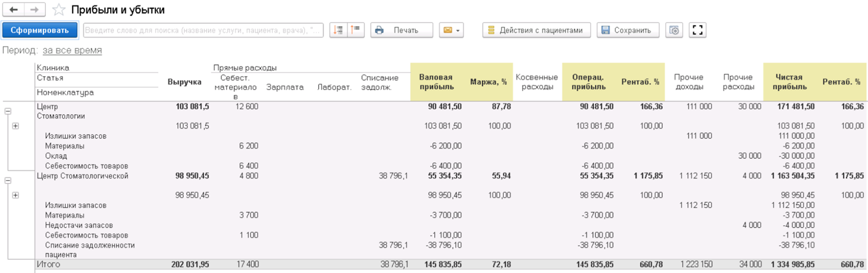Change period via 'за все время' link

(72, 50)
